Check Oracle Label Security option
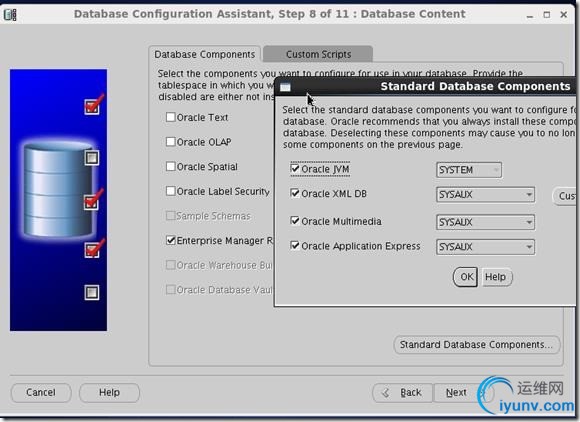 (x=171, y=191)
